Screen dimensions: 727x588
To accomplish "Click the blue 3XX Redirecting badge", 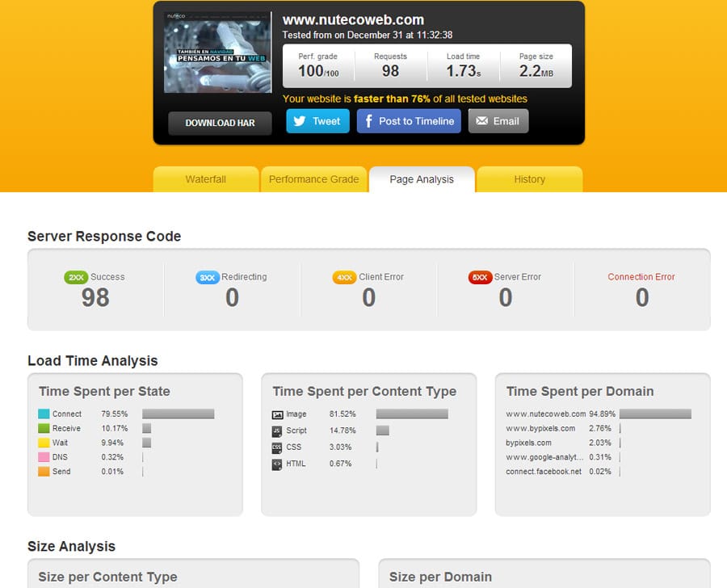I will click(x=208, y=277).
